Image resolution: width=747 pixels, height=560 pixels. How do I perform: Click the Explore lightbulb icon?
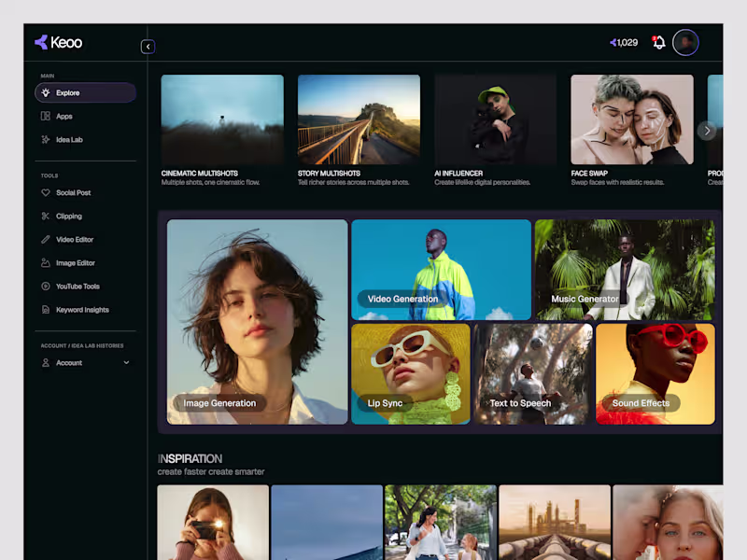point(46,92)
